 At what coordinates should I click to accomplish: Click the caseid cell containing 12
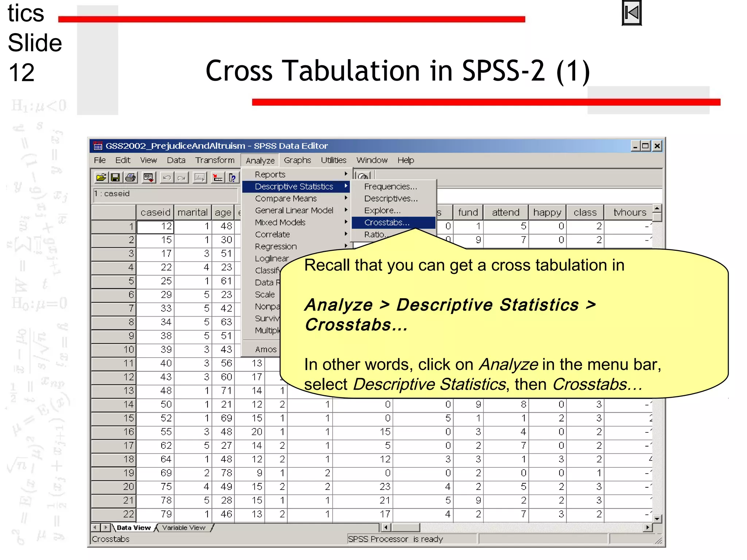point(155,226)
